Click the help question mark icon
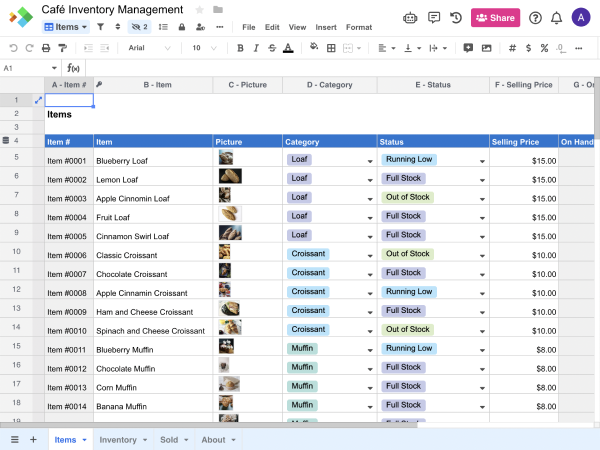 click(x=535, y=17)
